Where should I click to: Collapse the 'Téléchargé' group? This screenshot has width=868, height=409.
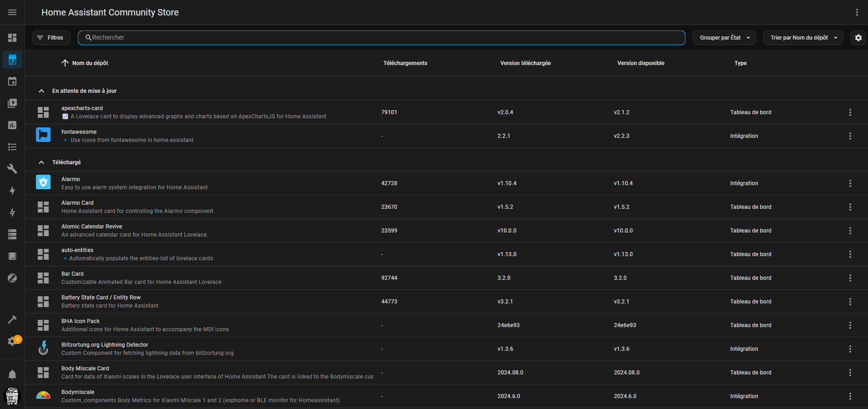click(x=41, y=162)
